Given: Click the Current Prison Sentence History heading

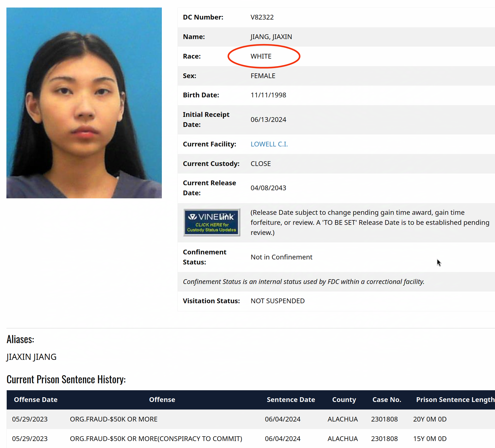Looking at the screenshot, I should (x=66, y=380).
